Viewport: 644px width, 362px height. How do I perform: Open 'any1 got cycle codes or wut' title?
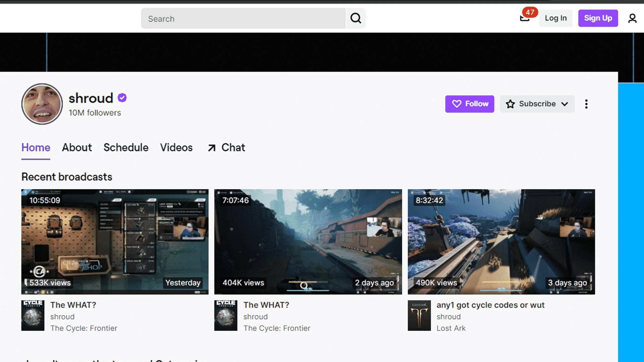[x=490, y=305]
